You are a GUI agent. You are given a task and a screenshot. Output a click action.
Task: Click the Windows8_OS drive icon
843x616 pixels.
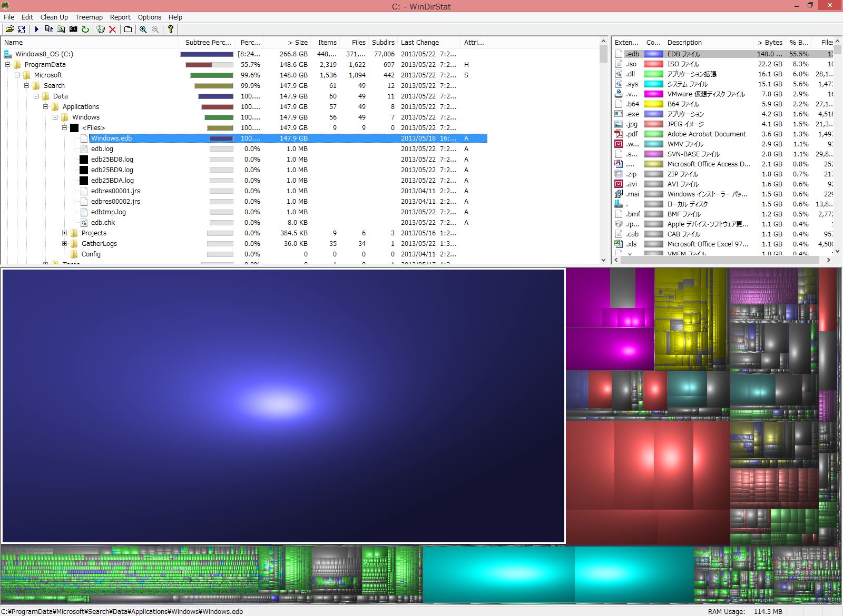(8, 54)
